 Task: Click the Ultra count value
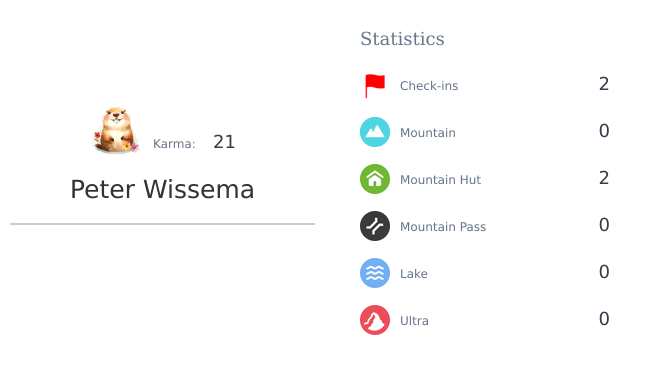coord(604,319)
